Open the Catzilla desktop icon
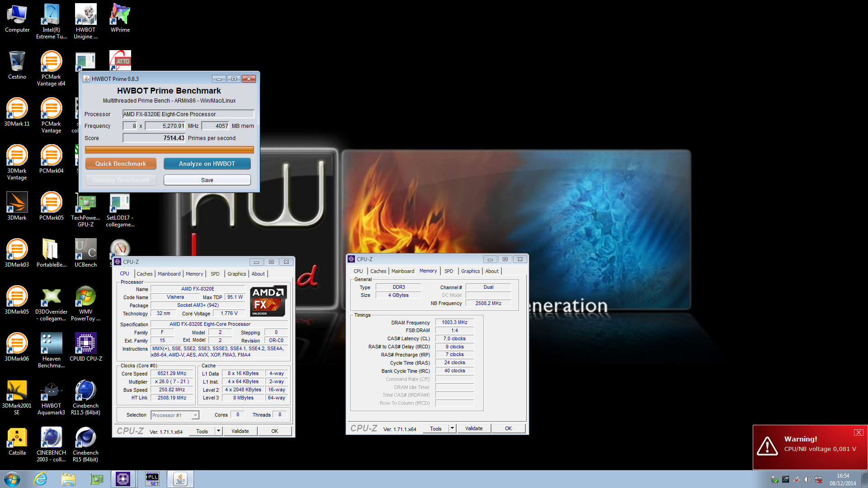868x488 pixels. pos(17,441)
